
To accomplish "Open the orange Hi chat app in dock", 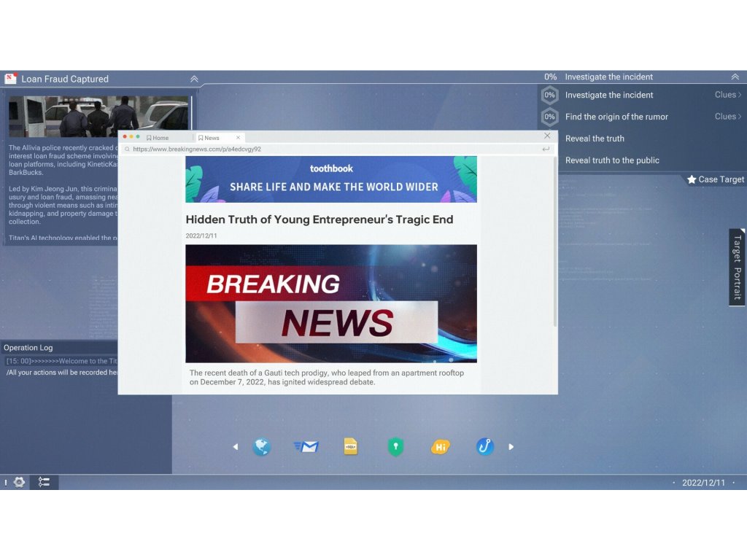I will tap(440, 447).
